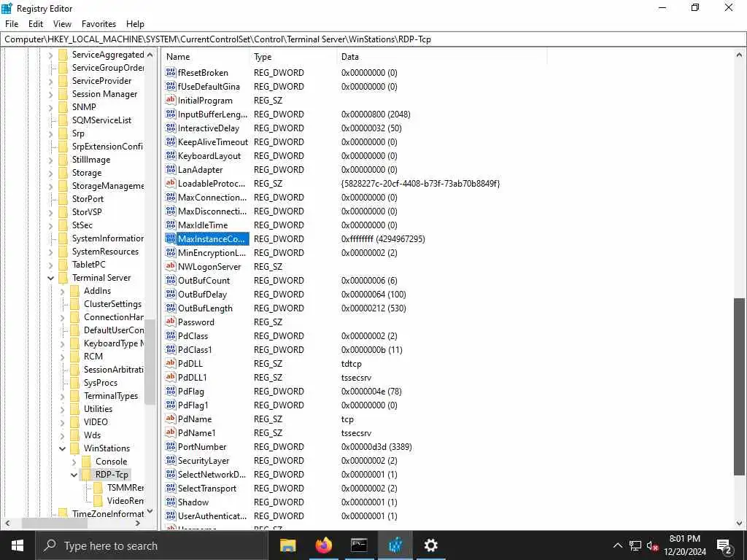
Task: Select the SysProcs key
Action: click(x=101, y=382)
